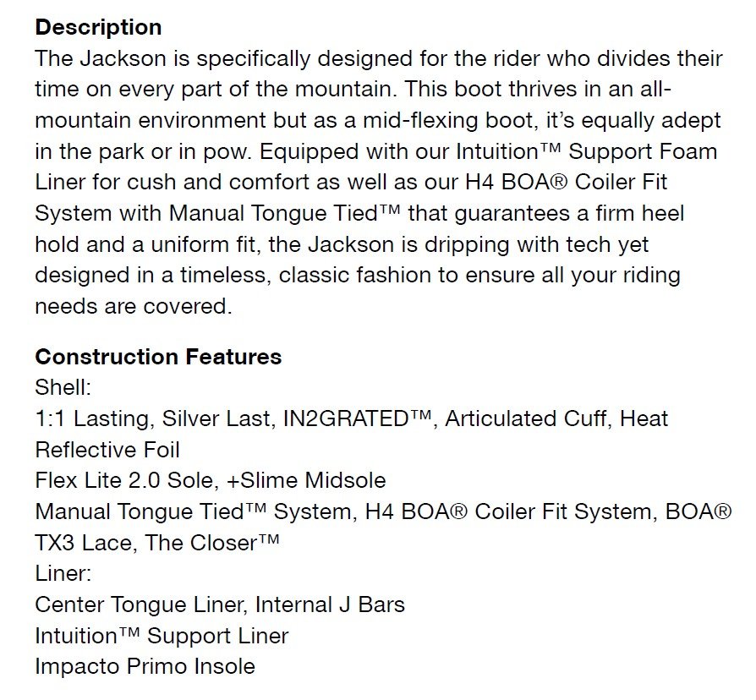The height and width of the screenshot is (700, 756).
Task: Click the word Jackson in first sentence
Action: point(123,59)
